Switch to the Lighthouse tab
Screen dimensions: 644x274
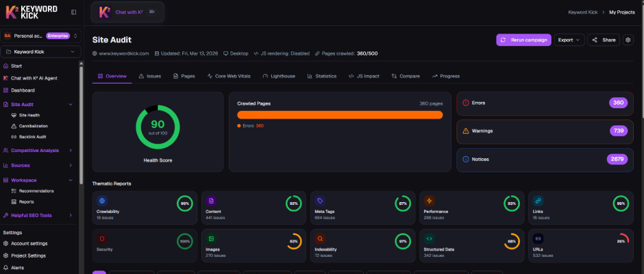pos(279,76)
